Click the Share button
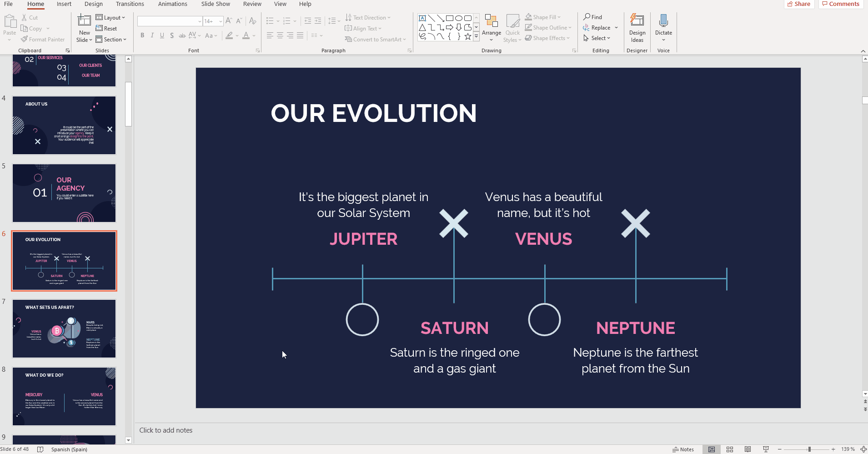Viewport: 868px width, 454px height. coord(799,4)
